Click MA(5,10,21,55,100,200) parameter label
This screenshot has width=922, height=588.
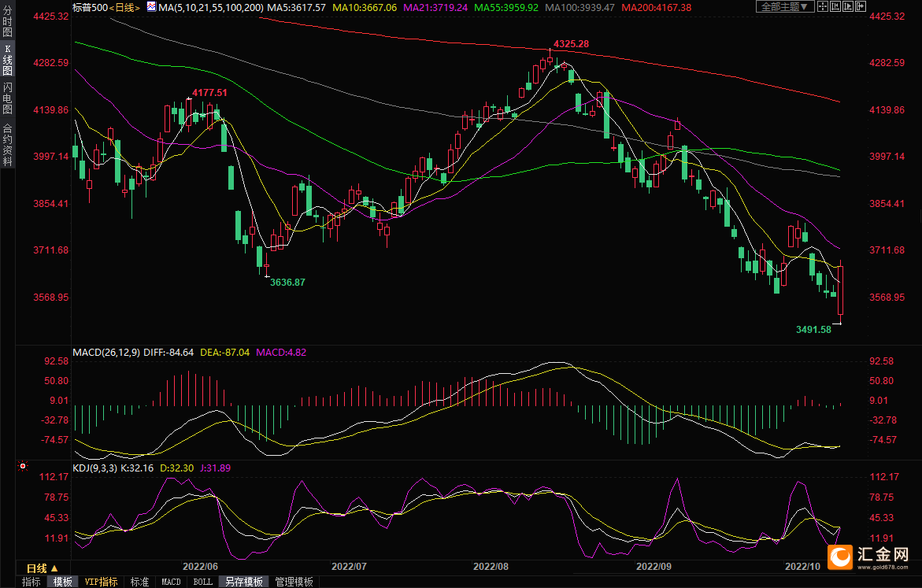(210, 8)
